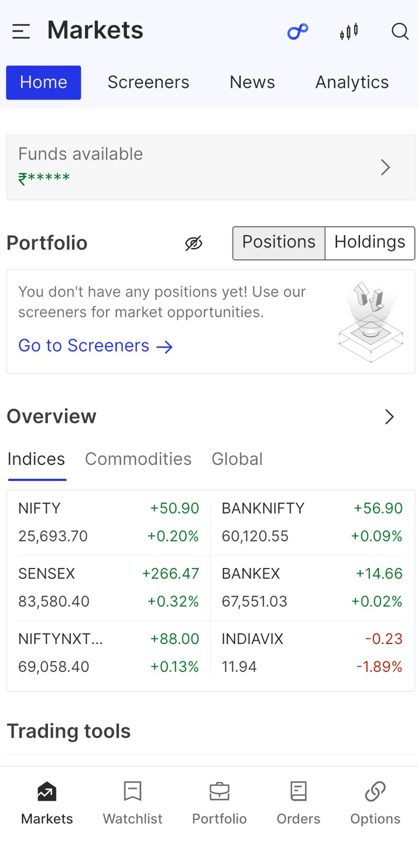Open the hamburger menu
418x868 pixels.
tap(21, 31)
